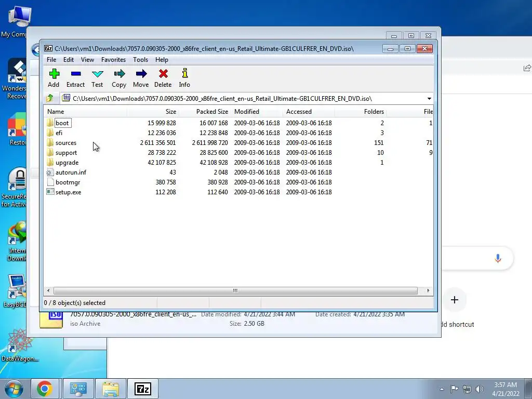Click the EasyBCD desktop shortcut

coord(14,291)
